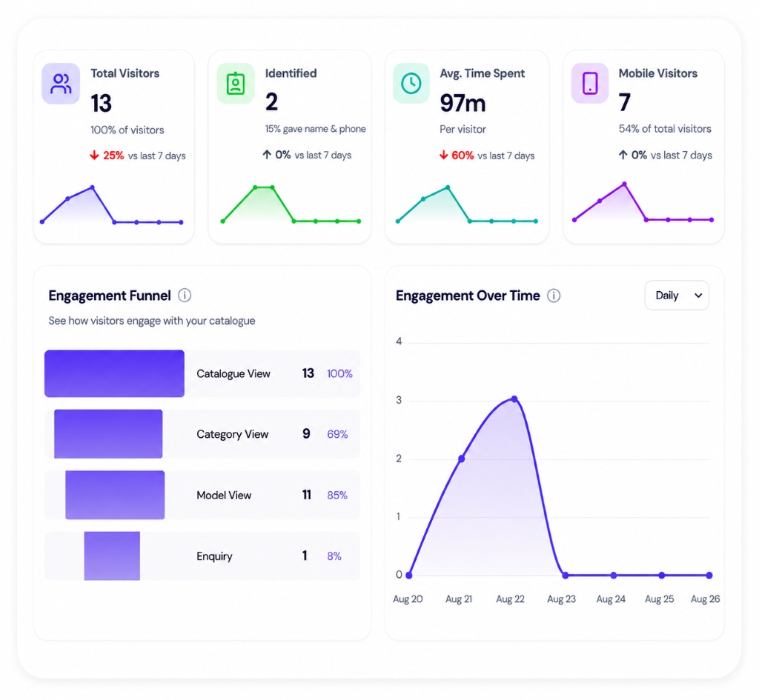Click the 'Engagement Funnel' heading
Image resolution: width=759 pixels, height=700 pixels.
[110, 296]
